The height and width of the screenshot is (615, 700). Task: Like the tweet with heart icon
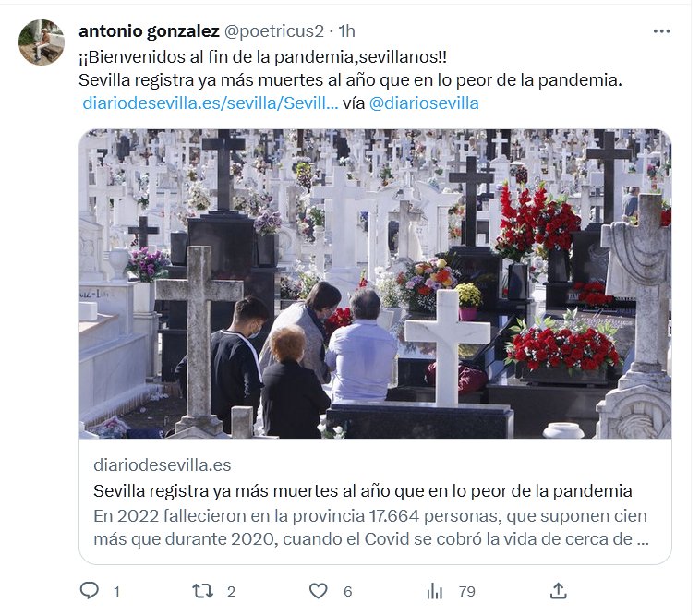coord(319,591)
